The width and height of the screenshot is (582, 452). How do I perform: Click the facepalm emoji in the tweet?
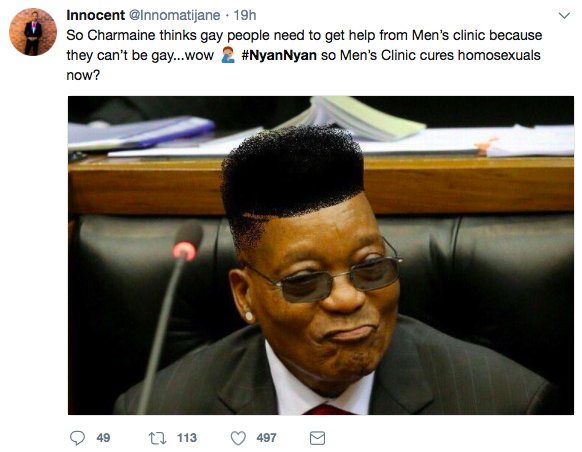[x=228, y=55]
